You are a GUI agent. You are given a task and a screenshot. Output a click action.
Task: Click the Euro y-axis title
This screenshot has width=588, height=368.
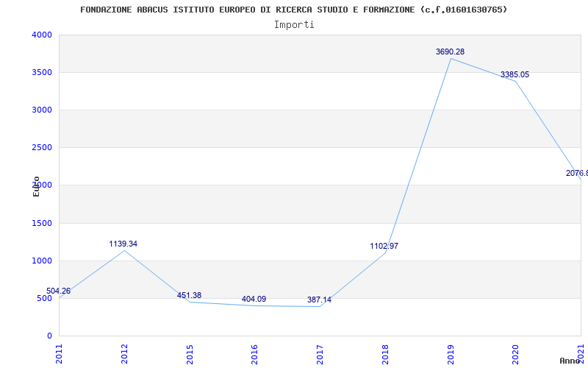[x=36, y=186]
